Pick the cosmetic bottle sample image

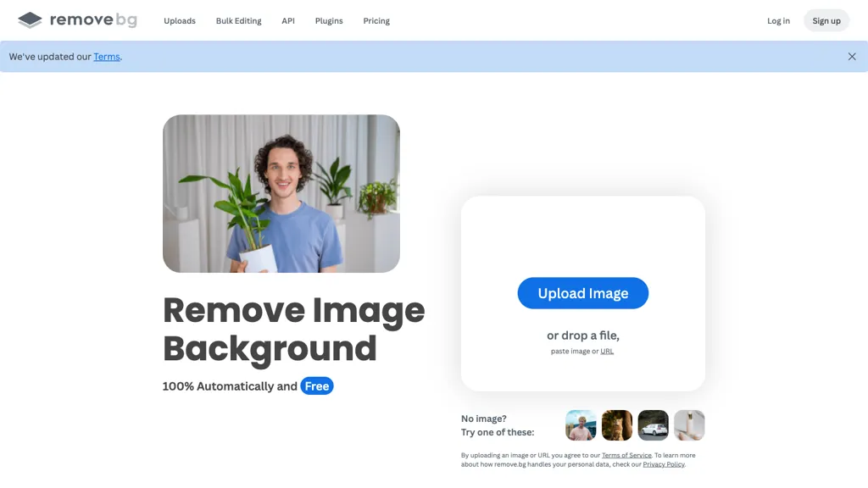(689, 424)
